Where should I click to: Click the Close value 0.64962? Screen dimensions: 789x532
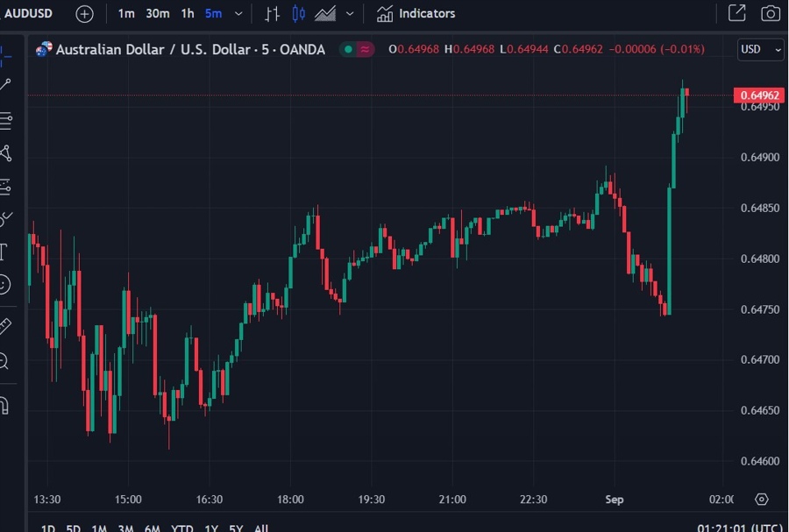click(x=582, y=49)
